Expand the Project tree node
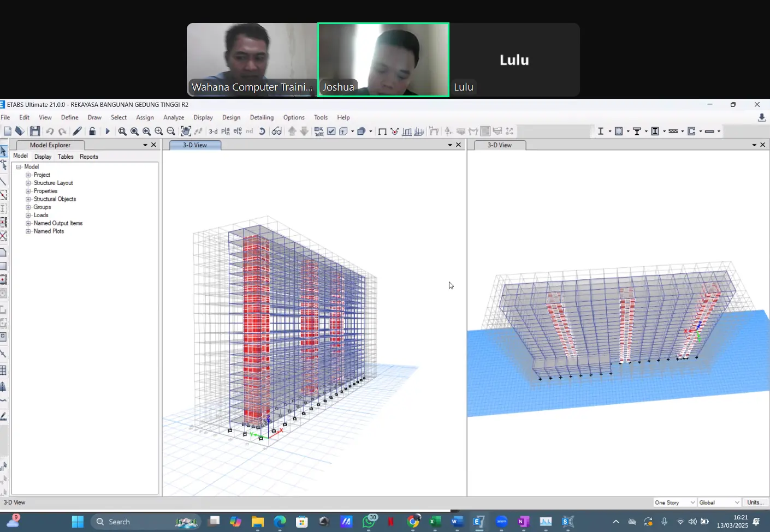The height and width of the screenshot is (532, 770). 28,175
